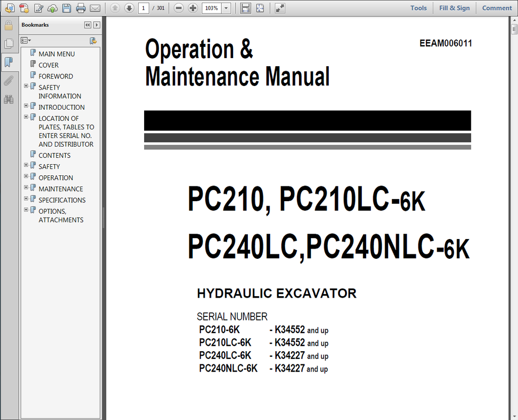Click the Upload to cloud icon
518x420 pixels.
pos(53,8)
